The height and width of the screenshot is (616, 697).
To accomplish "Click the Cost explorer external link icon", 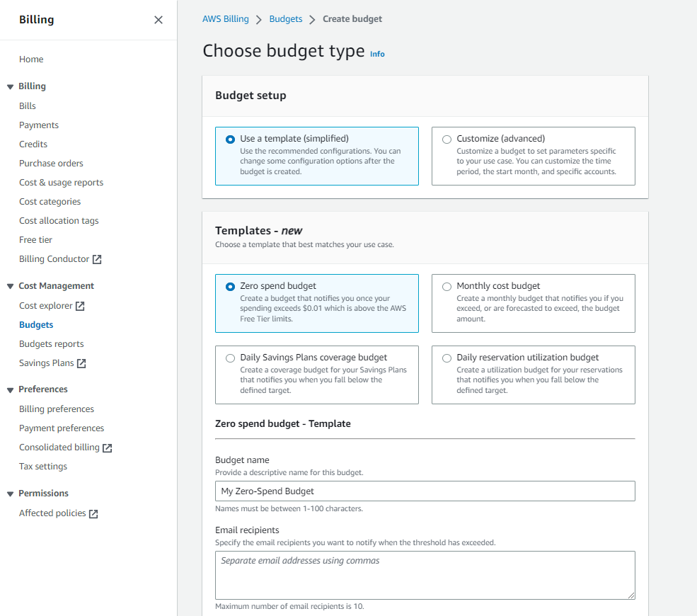I will tap(80, 306).
